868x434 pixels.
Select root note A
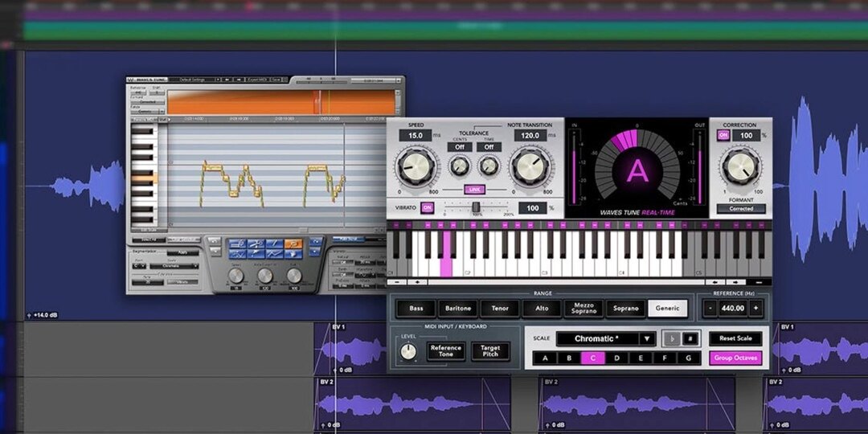(x=545, y=358)
